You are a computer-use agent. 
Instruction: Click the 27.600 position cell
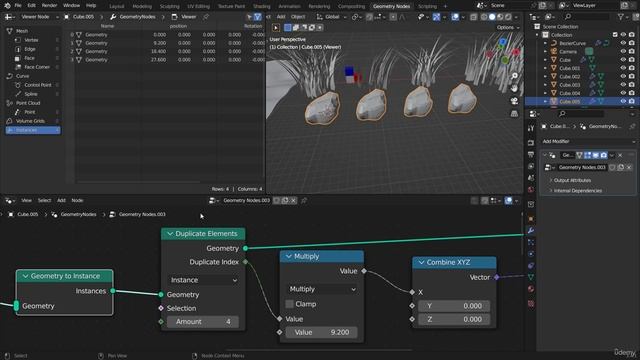coord(158,60)
